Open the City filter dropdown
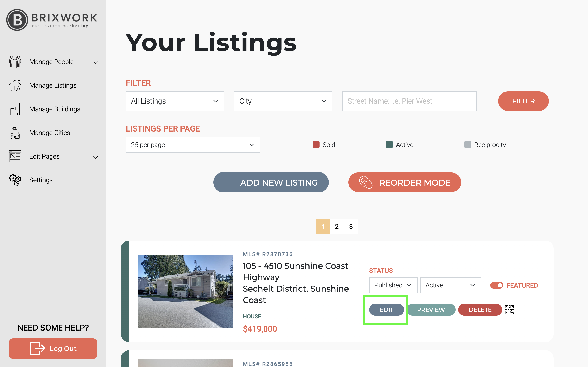588x367 pixels. coord(283,101)
